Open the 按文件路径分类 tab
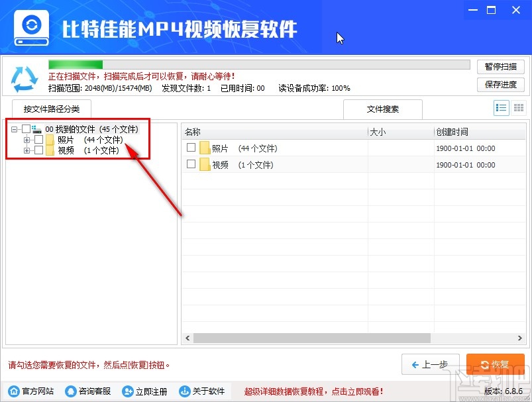 click(x=52, y=109)
